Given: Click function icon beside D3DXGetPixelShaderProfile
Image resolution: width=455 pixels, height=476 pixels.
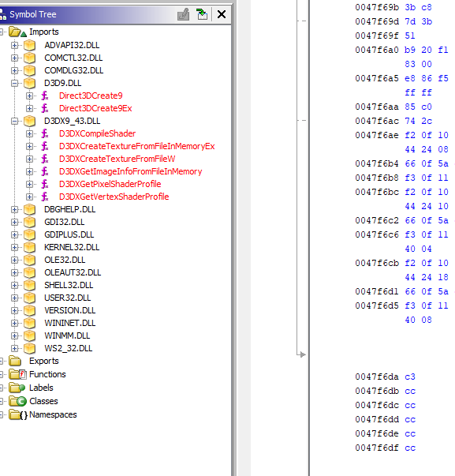Looking at the screenshot, I should (45, 184).
